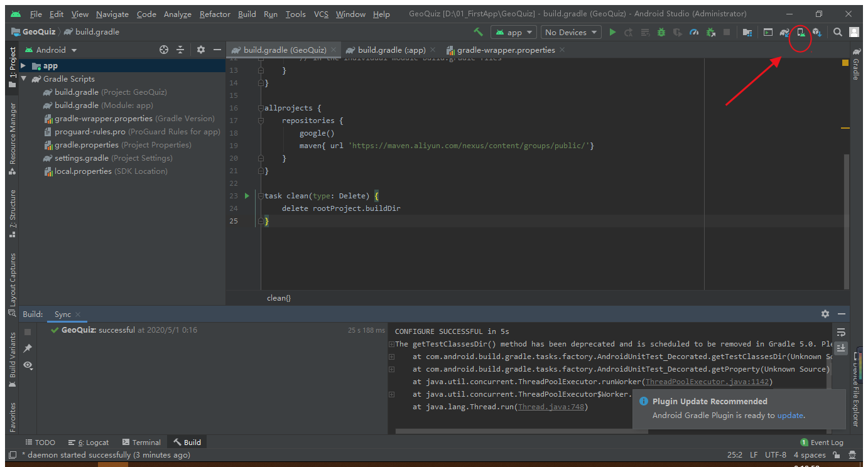Click the inspector icon at status bar end
Viewport: 868px width, 467px height.
pos(852,455)
